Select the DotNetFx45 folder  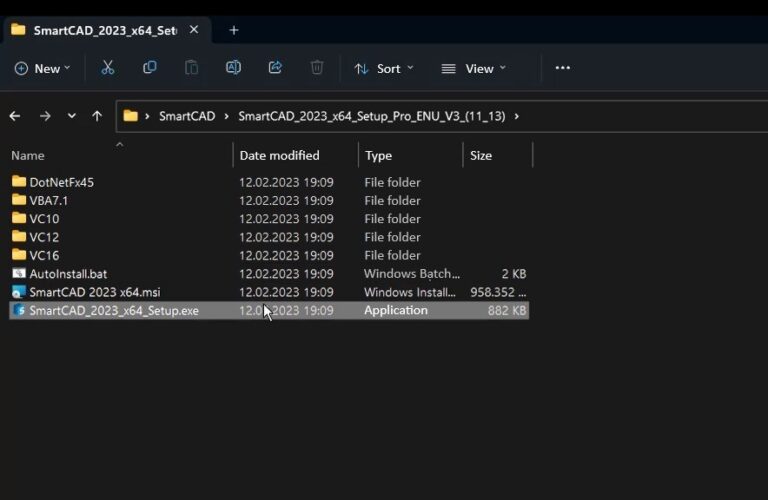click(x=61, y=182)
